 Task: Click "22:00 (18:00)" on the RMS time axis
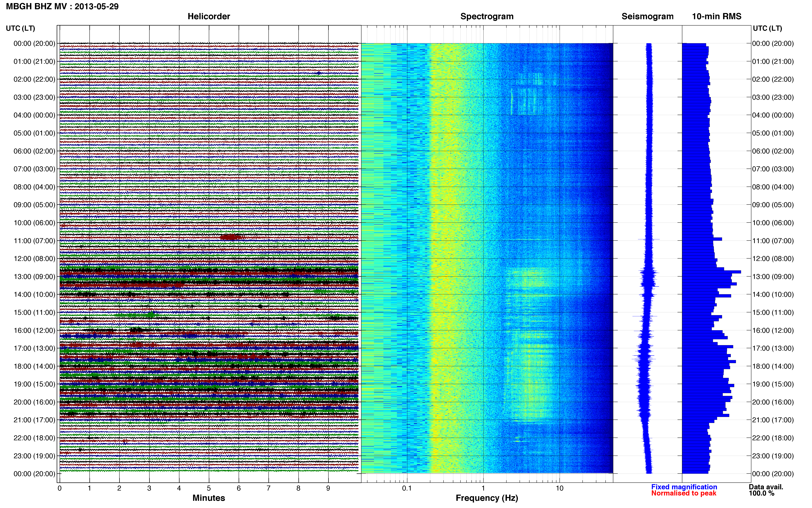point(773,438)
